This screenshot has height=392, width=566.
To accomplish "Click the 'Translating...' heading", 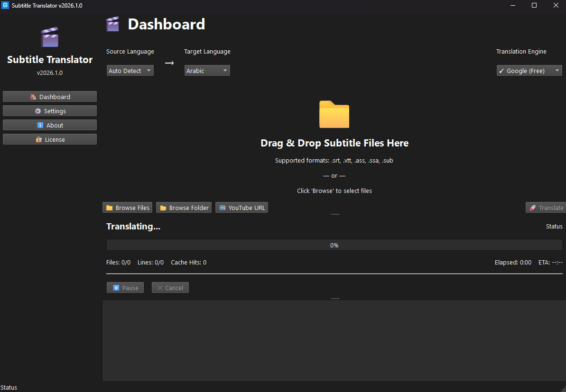I will coord(133,227).
